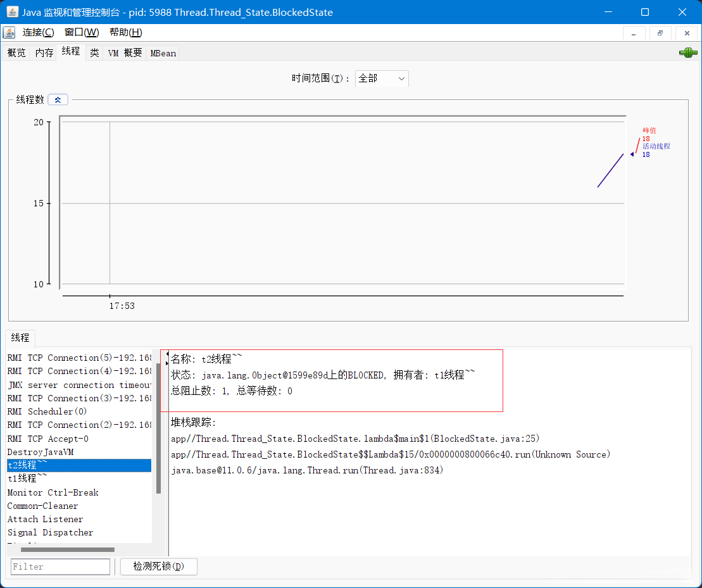Screen dimensions: 702x588
Task: Close the internal frame window
Action: 686,33
